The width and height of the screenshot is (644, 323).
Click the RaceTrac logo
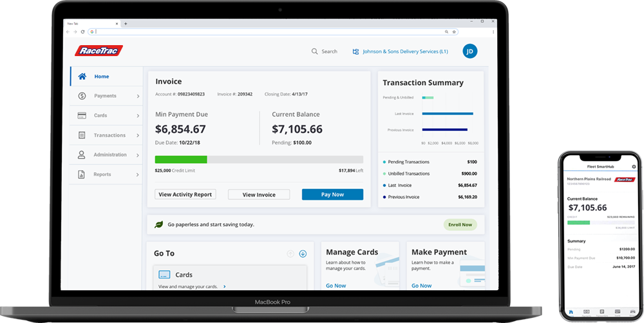click(99, 50)
